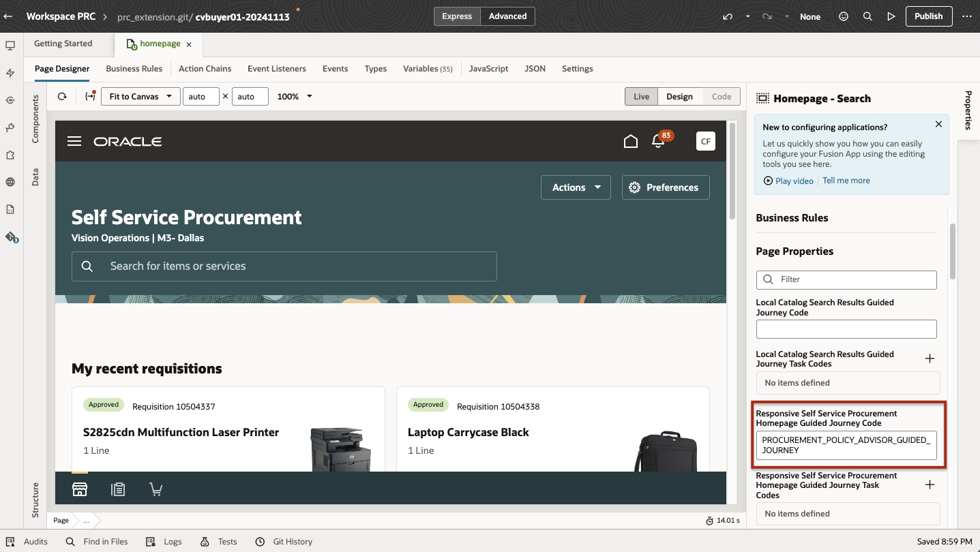Add Local Catalog Search Results Journey Task Code

coord(930,358)
